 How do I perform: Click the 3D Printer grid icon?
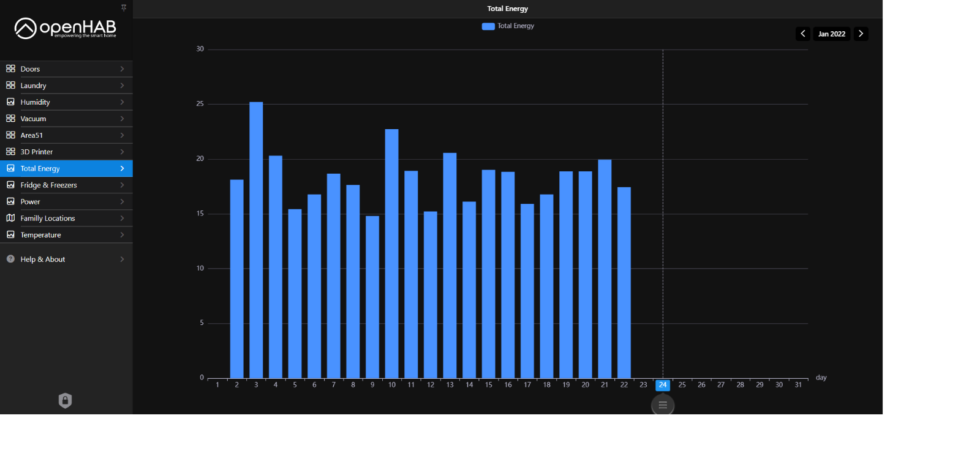click(10, 151)
